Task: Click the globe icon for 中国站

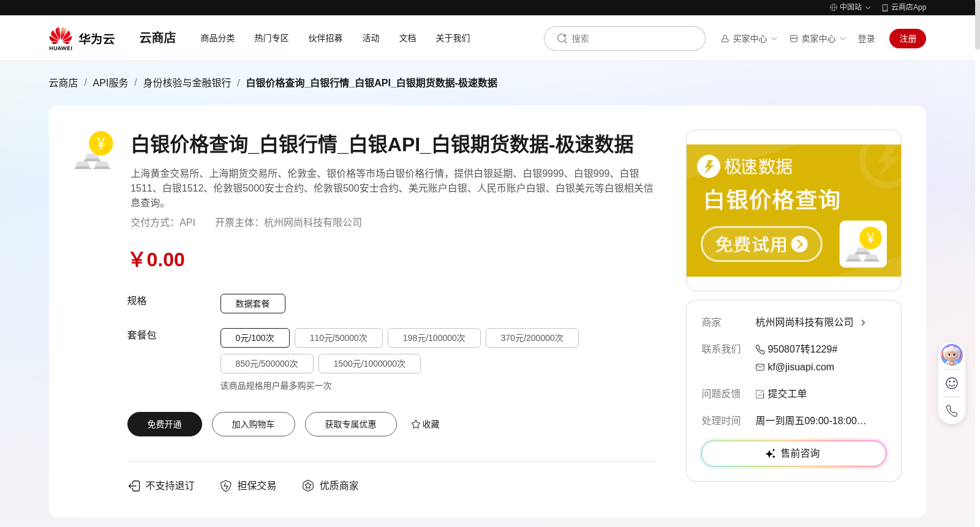Action: (834, 7)
